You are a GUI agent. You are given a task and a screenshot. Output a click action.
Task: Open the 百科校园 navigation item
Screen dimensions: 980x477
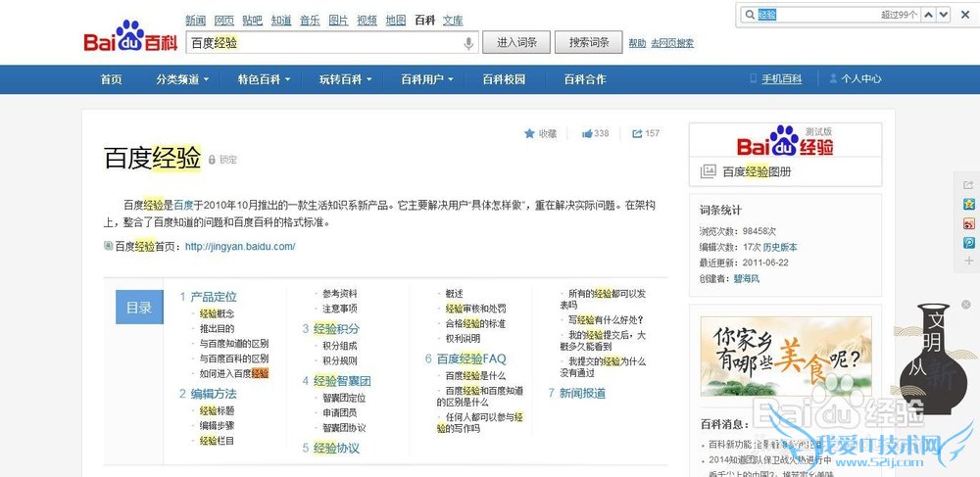coord(504,79)
